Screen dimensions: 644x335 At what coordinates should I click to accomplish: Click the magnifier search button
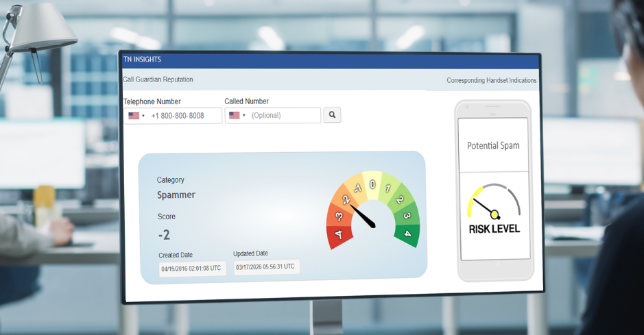(x=332, y=115)
